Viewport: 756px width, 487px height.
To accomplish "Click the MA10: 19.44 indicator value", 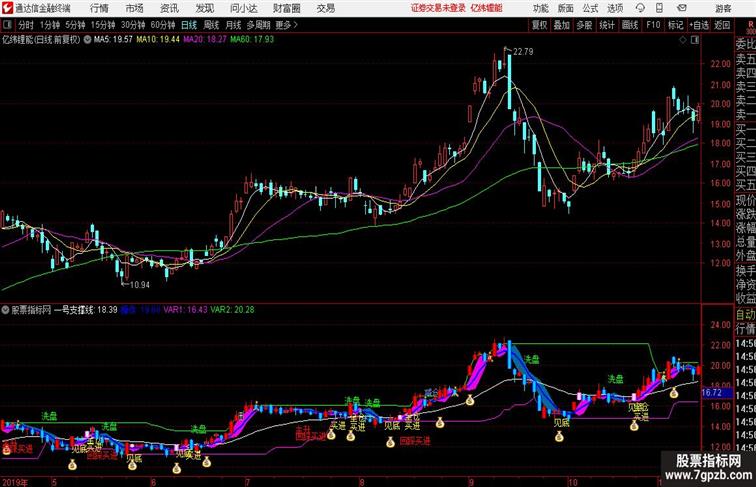I will point(158,40).
